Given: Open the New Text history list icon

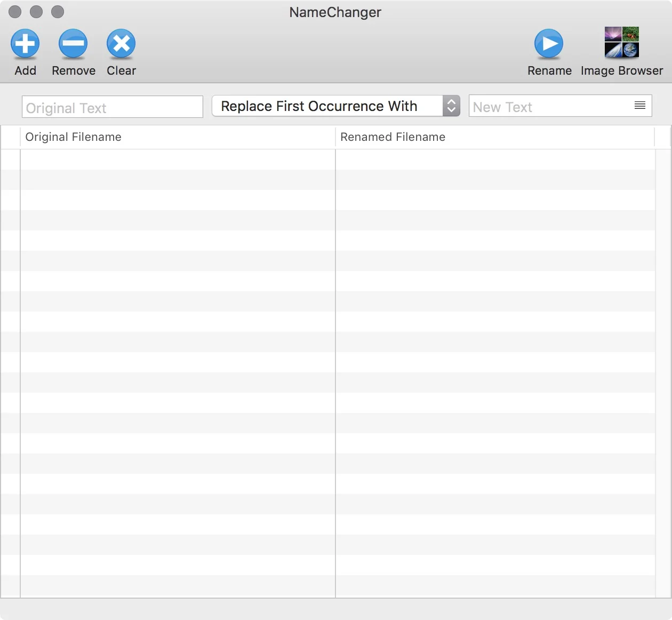Looking at the screenshot, I should [x=640, y=106].
